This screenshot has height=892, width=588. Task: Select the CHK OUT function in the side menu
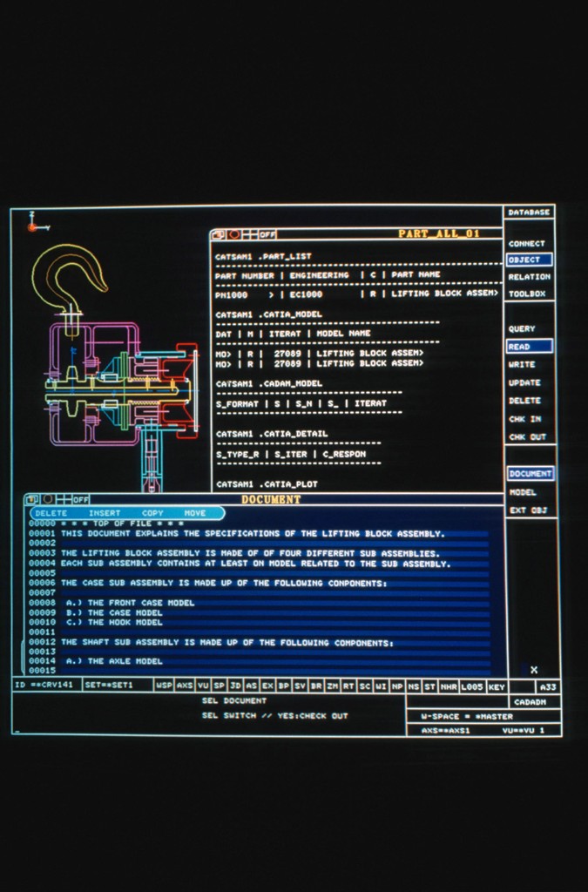(x=527, y=437)
